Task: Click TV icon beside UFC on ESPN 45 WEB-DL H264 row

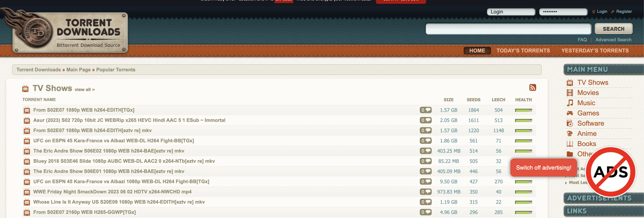Action: [x=27, y=141]
